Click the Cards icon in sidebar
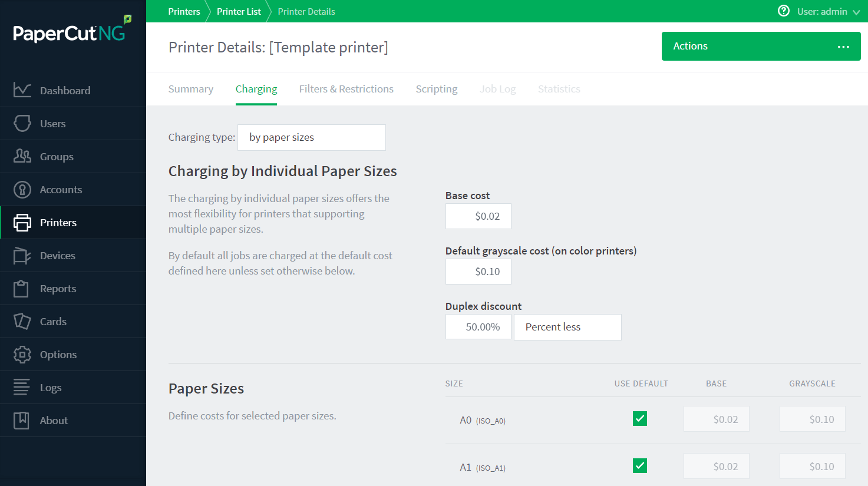Image resolution: width=868 pixels, height=486 pixels. 22,321
